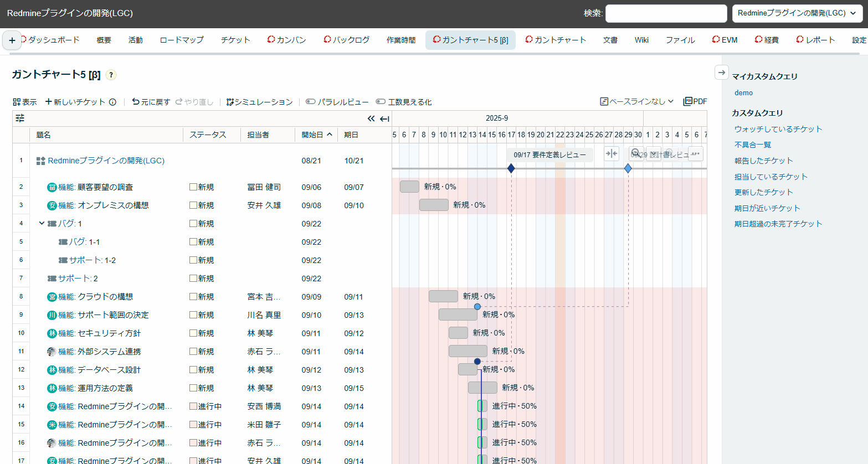Open column filter settings sliders icon
The width and height of the screenshot is (868, 464).
[20, 118]
